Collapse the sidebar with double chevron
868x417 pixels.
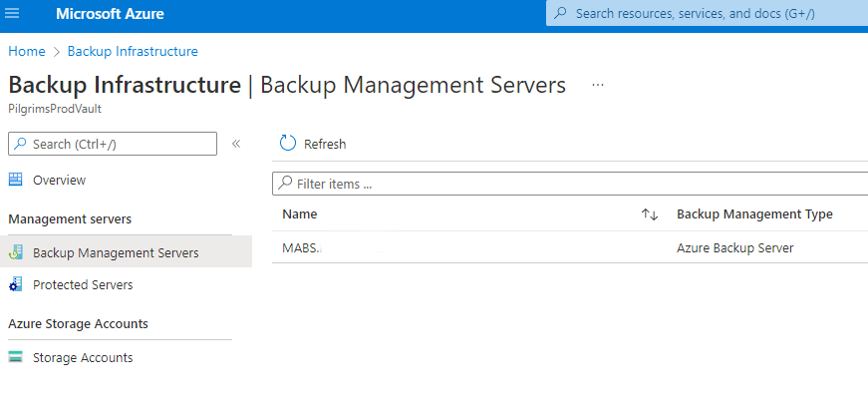[x=236, y=144]
